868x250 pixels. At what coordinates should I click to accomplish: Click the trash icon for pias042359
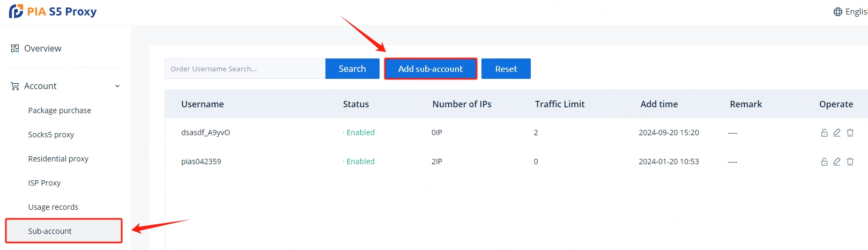click(x=850, y=161)
